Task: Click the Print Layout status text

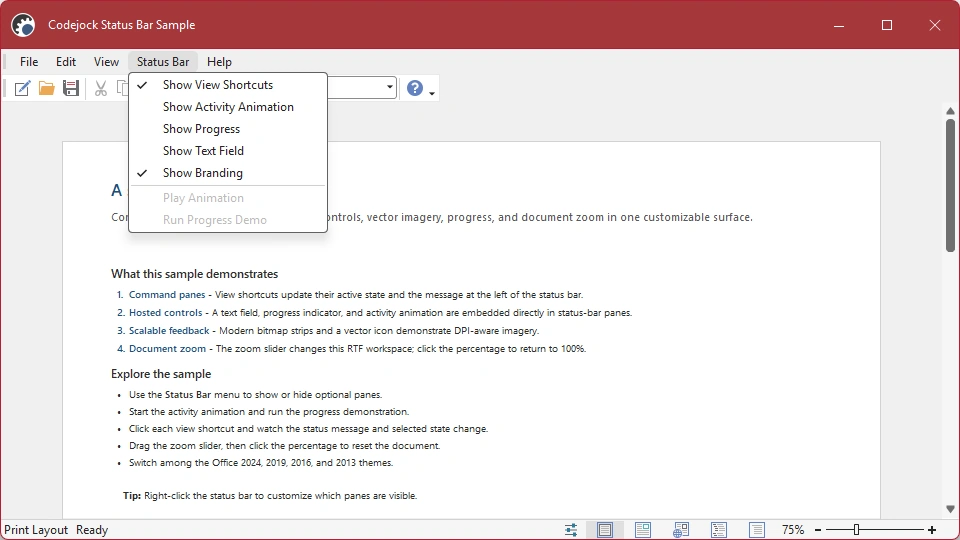Action: (36, 530)
